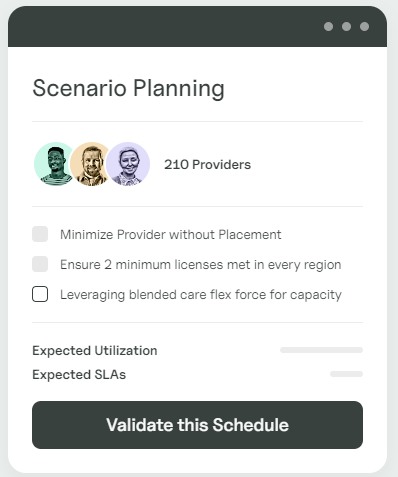Screen dimensions: 398x477
Task: Click the bearded man's orange avatar
Action: point(89,164)
